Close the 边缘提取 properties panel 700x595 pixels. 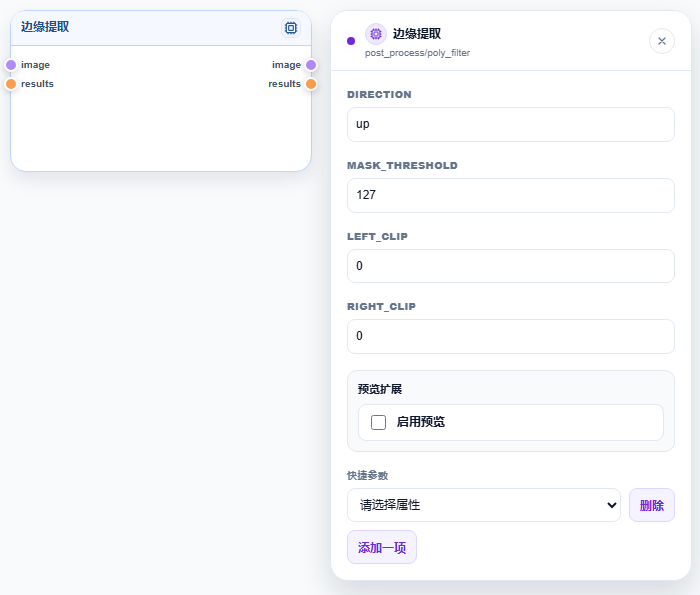point(662,41)
